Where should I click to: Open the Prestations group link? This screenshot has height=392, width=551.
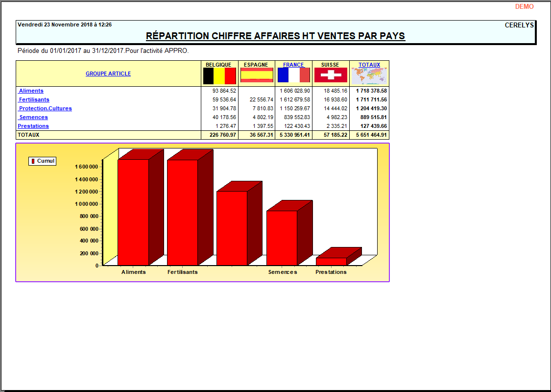pos(32,126)
